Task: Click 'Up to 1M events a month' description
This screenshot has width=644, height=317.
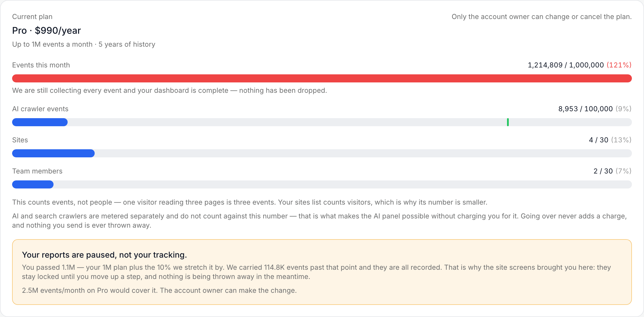Action: (84, 44)
